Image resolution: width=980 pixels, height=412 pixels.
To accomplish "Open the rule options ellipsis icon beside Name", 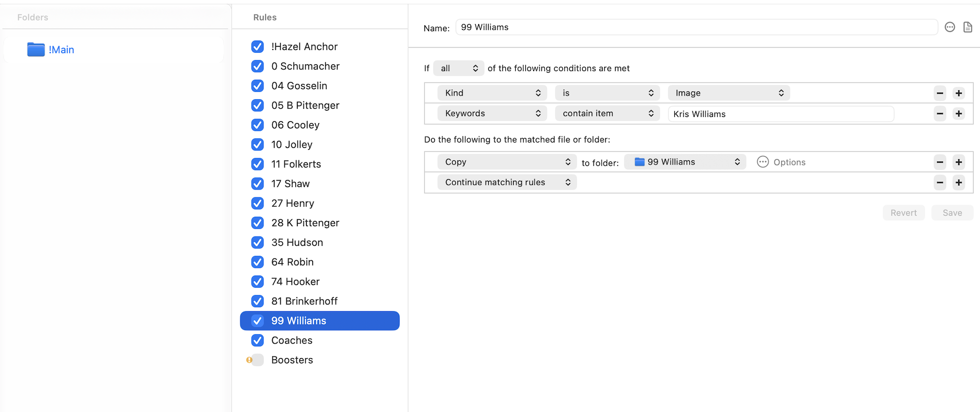I will click(950, 27).
